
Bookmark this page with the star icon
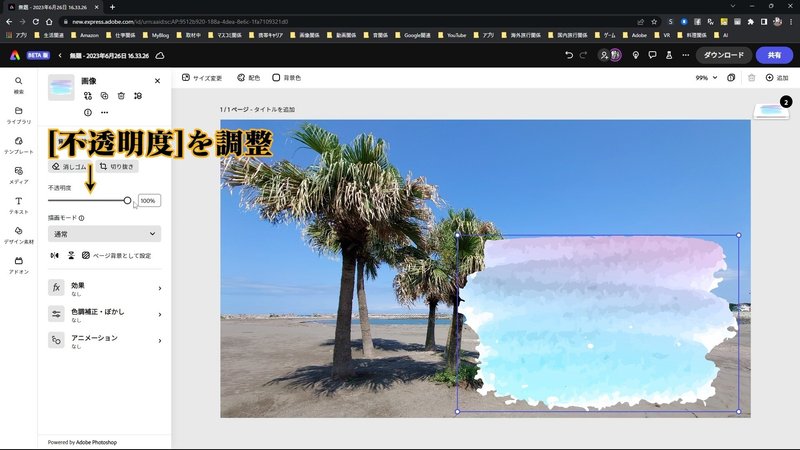click(654, 21)
